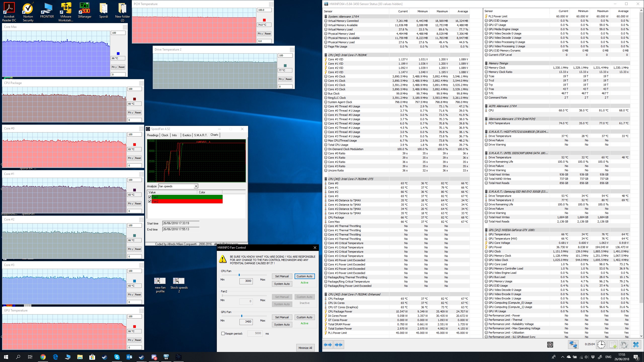Click CPU Fan Custom Auto button
Image resolution: width=644 pixels, height=362 pixels.
point(304,276)
